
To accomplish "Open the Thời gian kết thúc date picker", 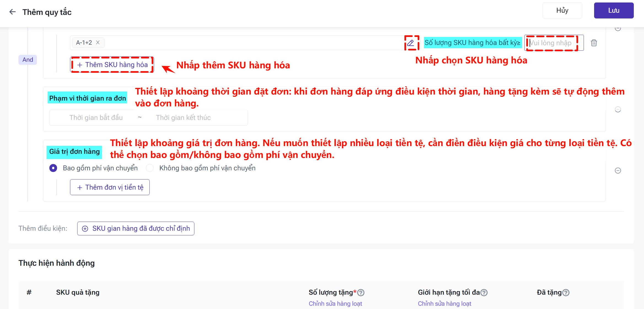I will coord(183,118).
